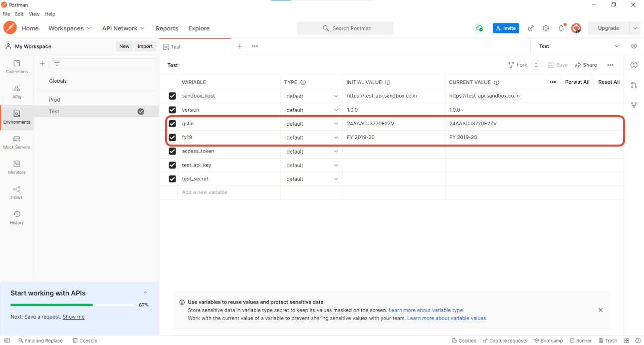Open the History sidebar panel
Viewport: 644px width, 345px height.
pyautogui.click(x=16, y=218)
